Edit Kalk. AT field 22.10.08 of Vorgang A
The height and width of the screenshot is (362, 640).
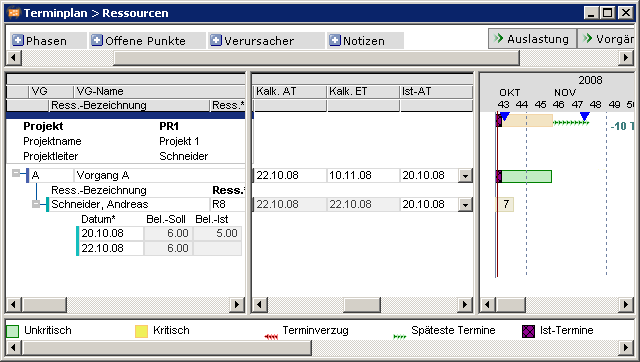(290, 175)
